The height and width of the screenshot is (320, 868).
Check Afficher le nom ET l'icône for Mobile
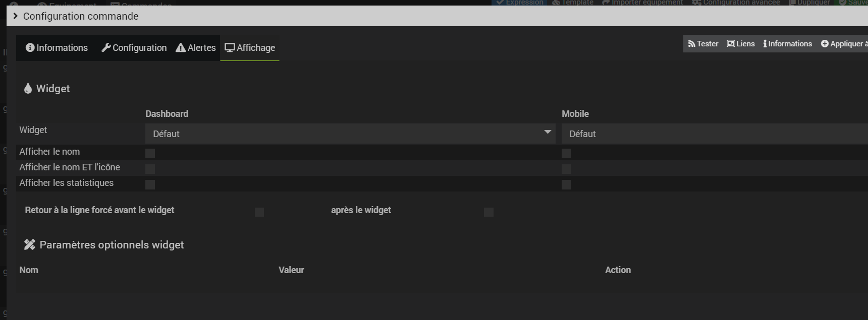coord(566,169)
